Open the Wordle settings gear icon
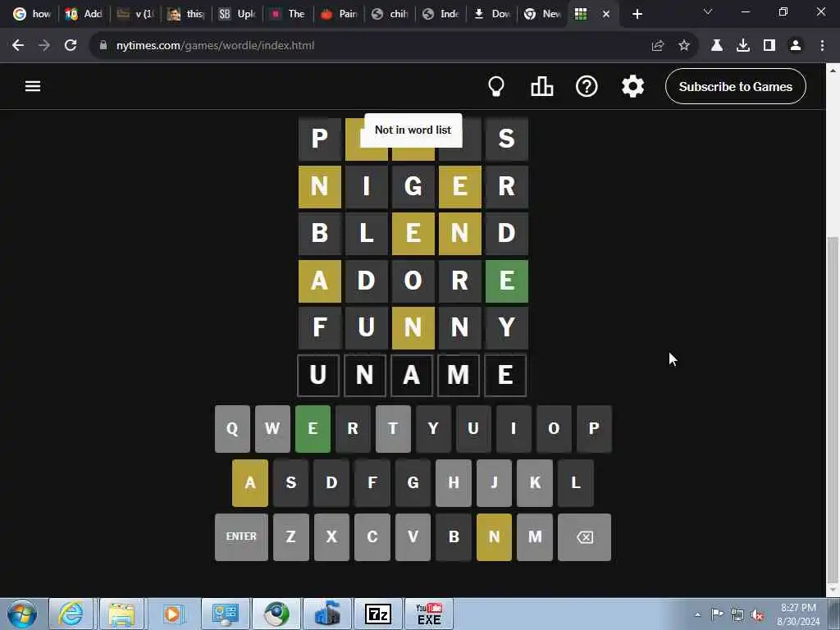840x630 pixels. pos(632,86)
